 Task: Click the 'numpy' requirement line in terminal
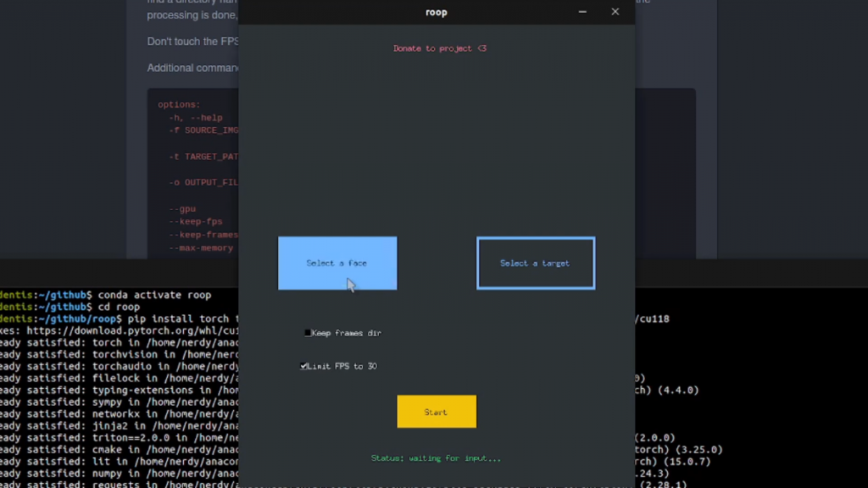[x=119, y=473]
